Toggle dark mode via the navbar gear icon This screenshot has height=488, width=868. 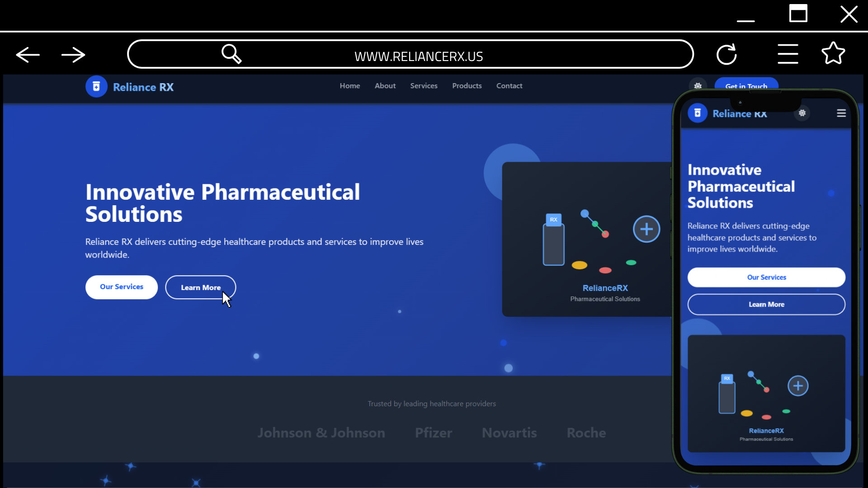tap(698, 86)
